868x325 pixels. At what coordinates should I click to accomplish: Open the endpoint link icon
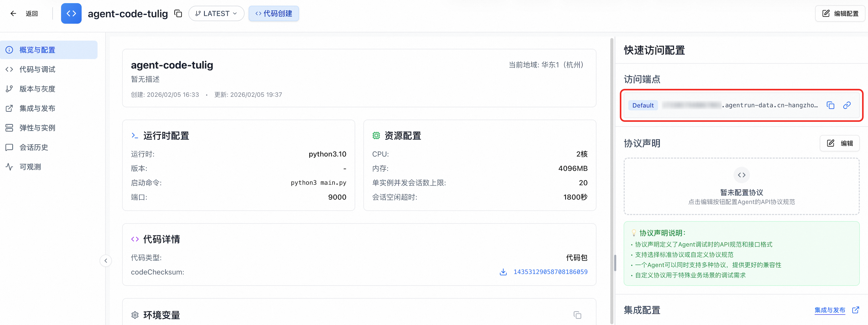coord(847,105)
